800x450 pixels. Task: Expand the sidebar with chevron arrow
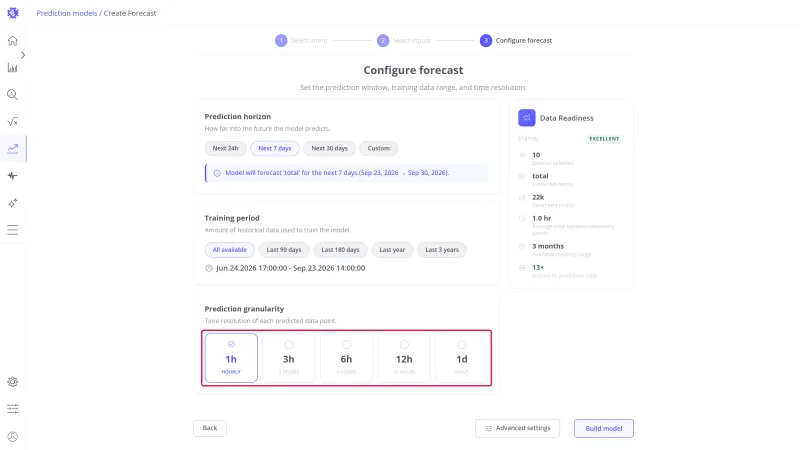23,55
